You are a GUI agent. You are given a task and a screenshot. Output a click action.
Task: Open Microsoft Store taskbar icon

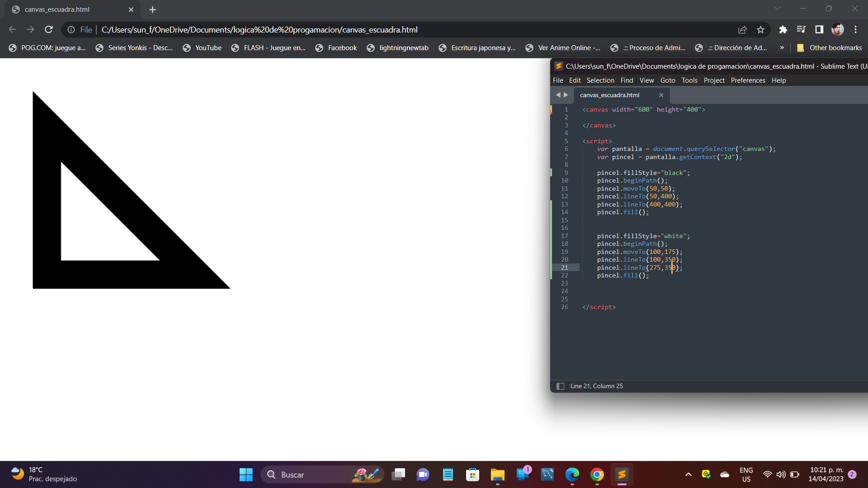[x=472, y=474]
